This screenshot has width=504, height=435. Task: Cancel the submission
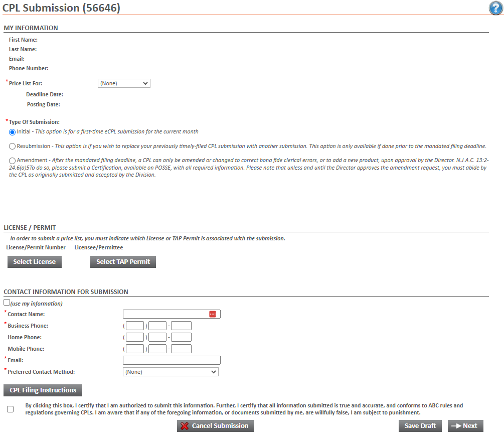215,426
